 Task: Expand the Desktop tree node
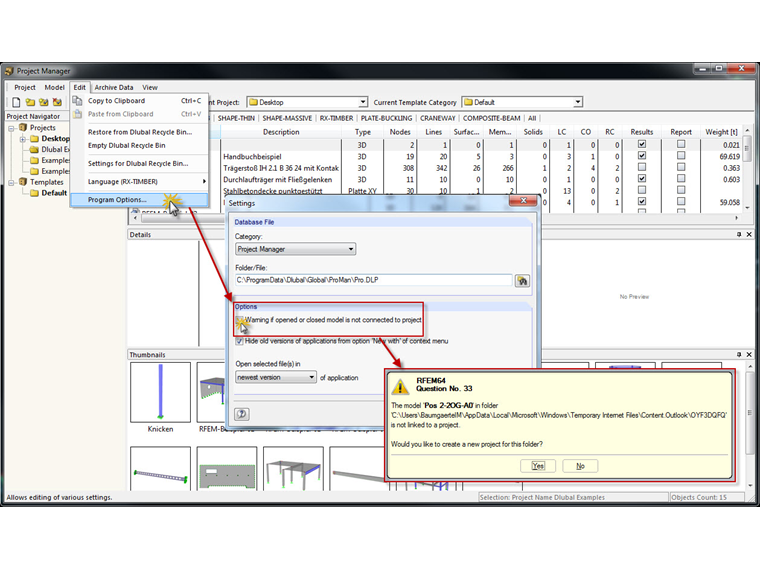[x=22, y=139]
